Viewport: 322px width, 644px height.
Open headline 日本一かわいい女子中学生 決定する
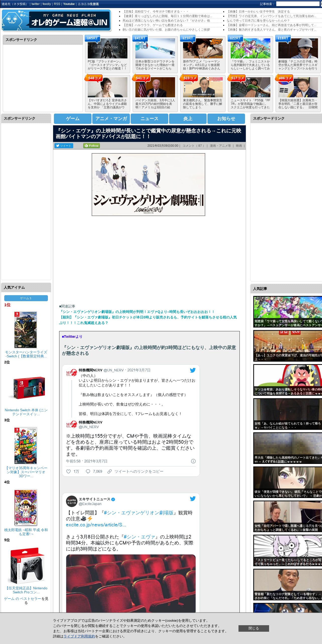[x=258, y=12]
